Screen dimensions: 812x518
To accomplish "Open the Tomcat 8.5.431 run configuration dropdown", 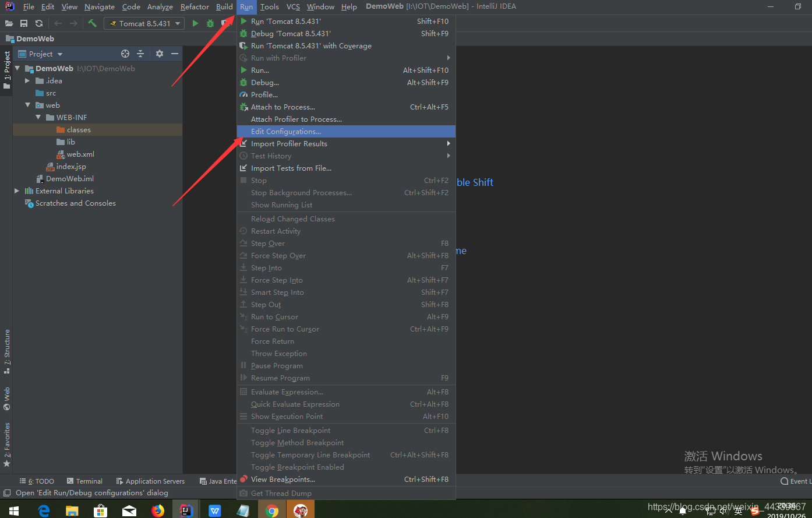I will click(144, 23).
